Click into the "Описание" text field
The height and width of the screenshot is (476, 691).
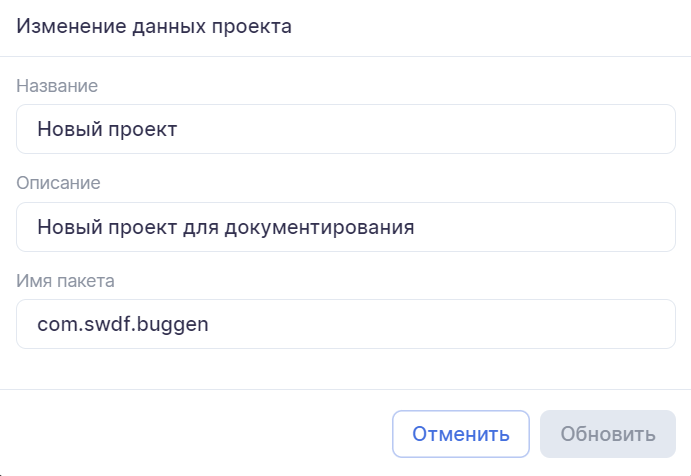tap(346, 227)
